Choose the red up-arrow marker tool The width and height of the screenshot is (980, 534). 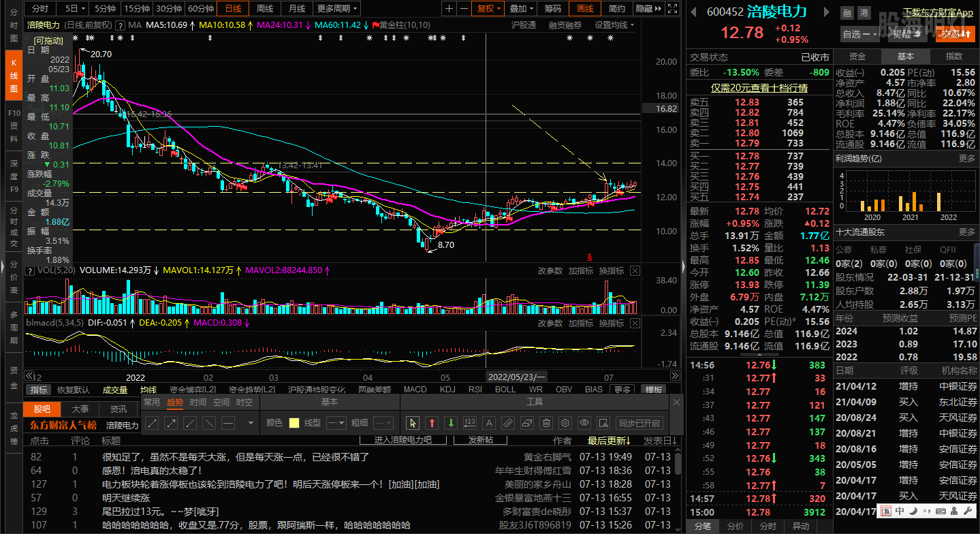[x=432, y=423]
